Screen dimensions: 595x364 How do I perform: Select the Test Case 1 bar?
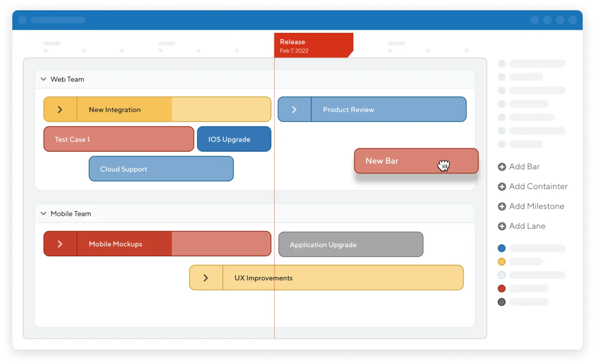(x=119, y=139)
